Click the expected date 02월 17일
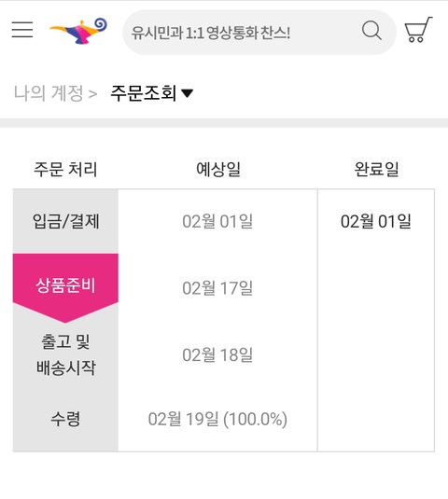 pyautogui.click(x=217, y=288)
